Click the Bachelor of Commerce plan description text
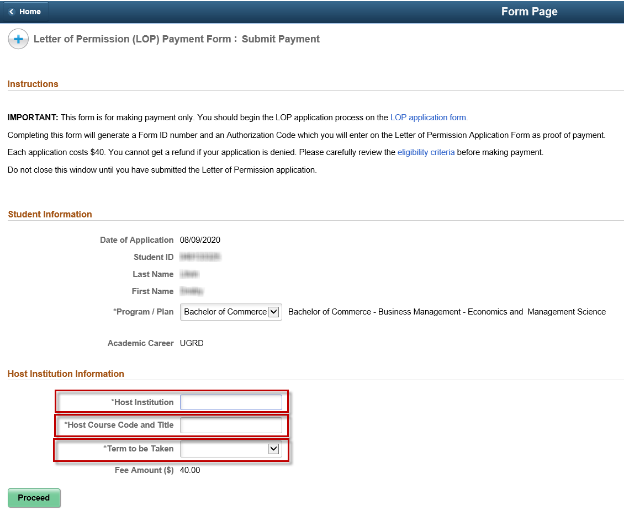The width and height of the screenshot is (624, 511). point(446,312)
